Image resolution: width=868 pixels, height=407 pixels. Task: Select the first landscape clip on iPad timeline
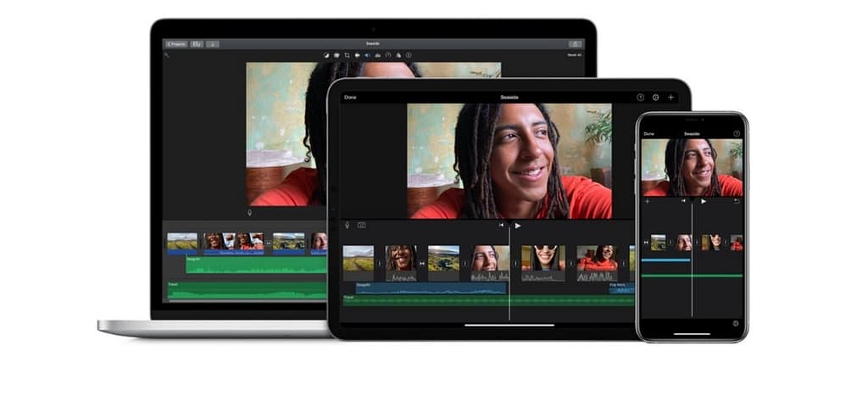point(358,259)
